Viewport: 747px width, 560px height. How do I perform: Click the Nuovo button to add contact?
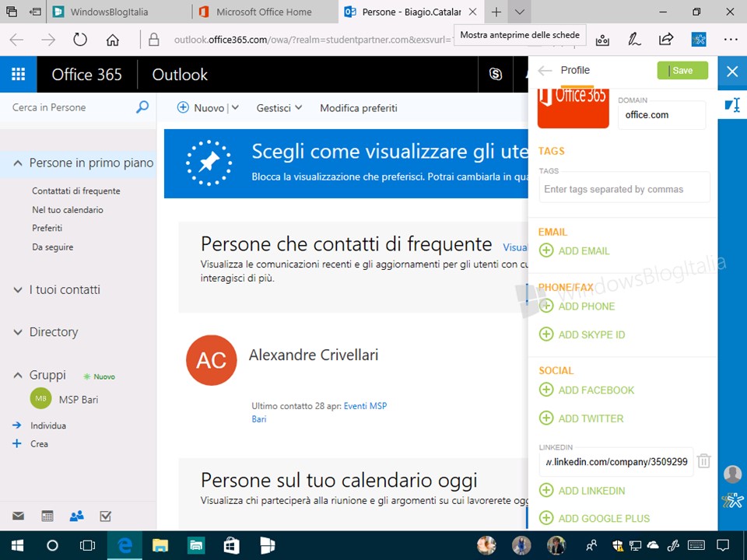pyautogui.click(x=200, y=108)
